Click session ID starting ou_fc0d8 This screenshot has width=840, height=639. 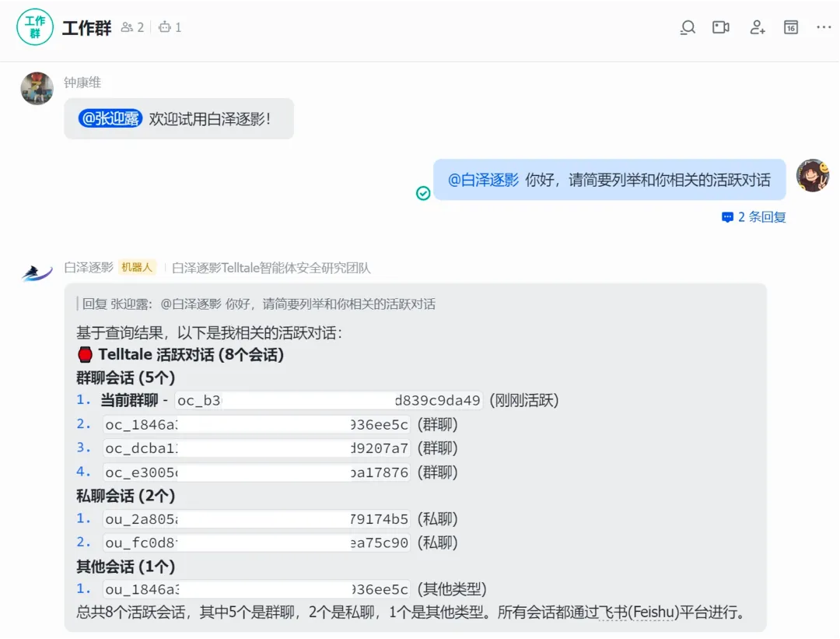pyautogui.click(x=257, y=542)
